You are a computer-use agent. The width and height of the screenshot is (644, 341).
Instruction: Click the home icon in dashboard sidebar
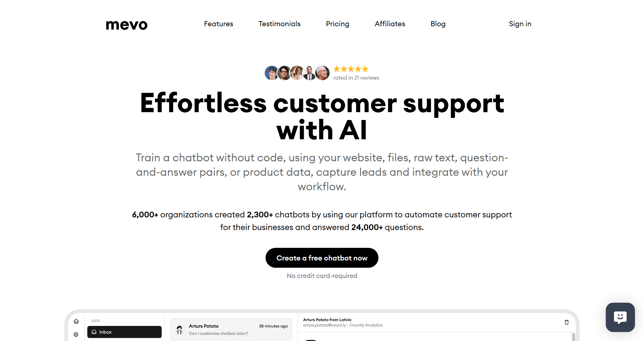click(76, 321)
